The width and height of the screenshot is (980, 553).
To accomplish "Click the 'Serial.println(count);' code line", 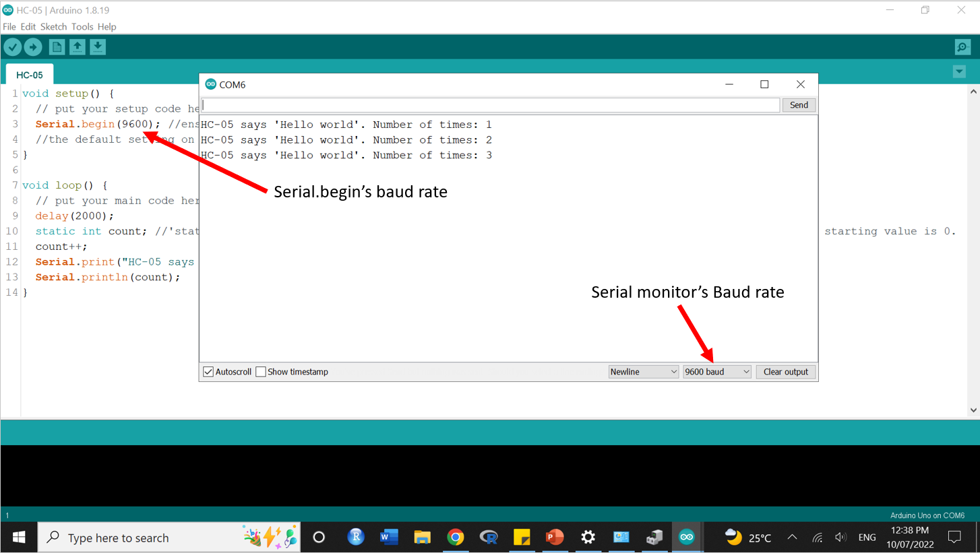I will [108, 278].
